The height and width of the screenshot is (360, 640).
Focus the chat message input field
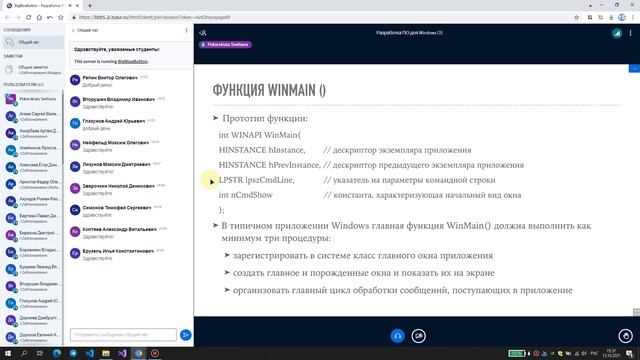point(123,335)
